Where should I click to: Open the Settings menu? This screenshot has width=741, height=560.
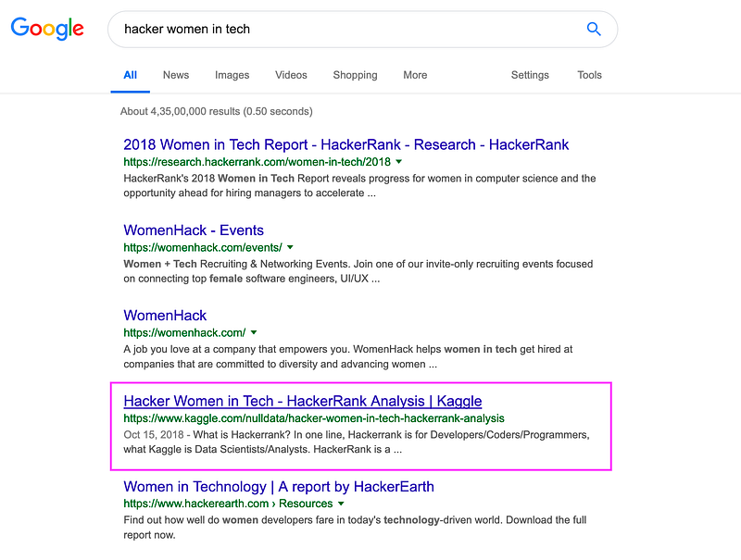pos(530,75)
